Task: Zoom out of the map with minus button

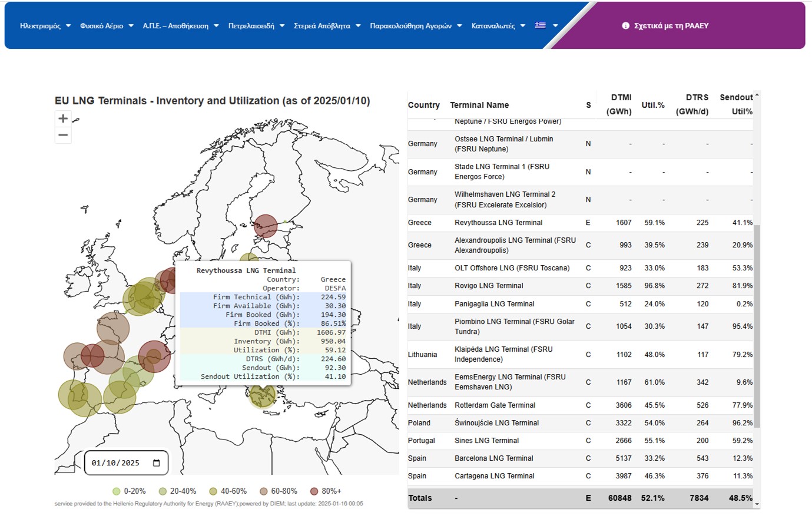Action: coord(63,135)
